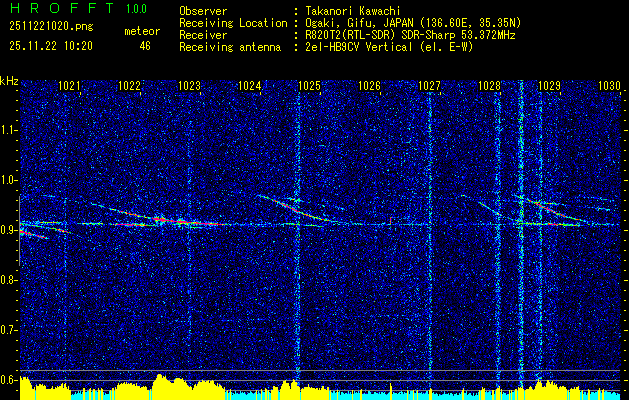Select the filename 2511221020.png
Image resolution: width=629 pixels, height=400 pixels.
[x=51, y=26]
